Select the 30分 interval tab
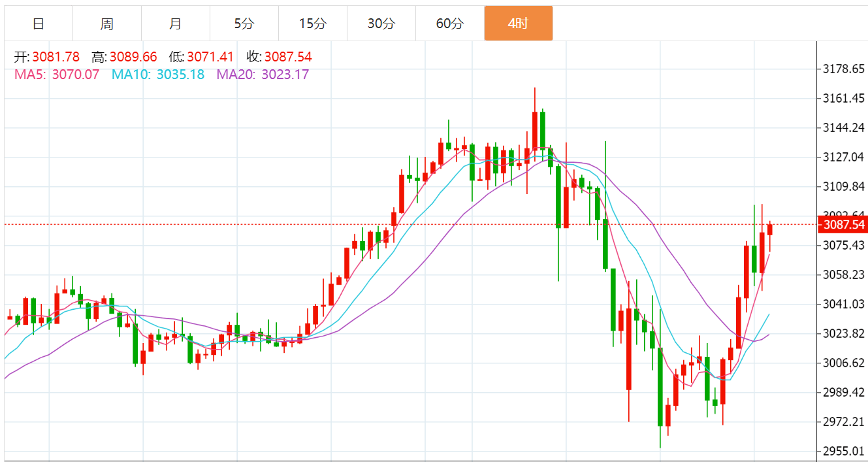The image size is (868, 462). 381,24
